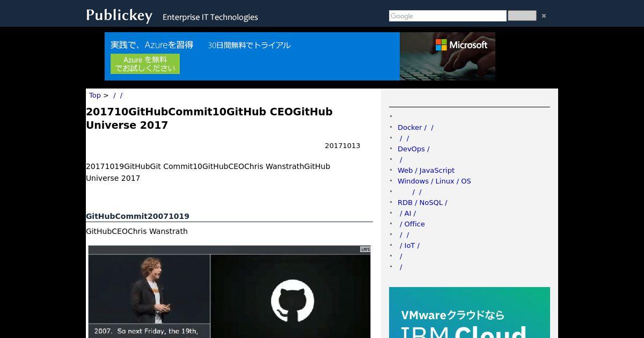This screenshot has height=338, width=644.
Task: Open the VMware IBM Cloud sidebar ad
Action: [x=470, y=312]
